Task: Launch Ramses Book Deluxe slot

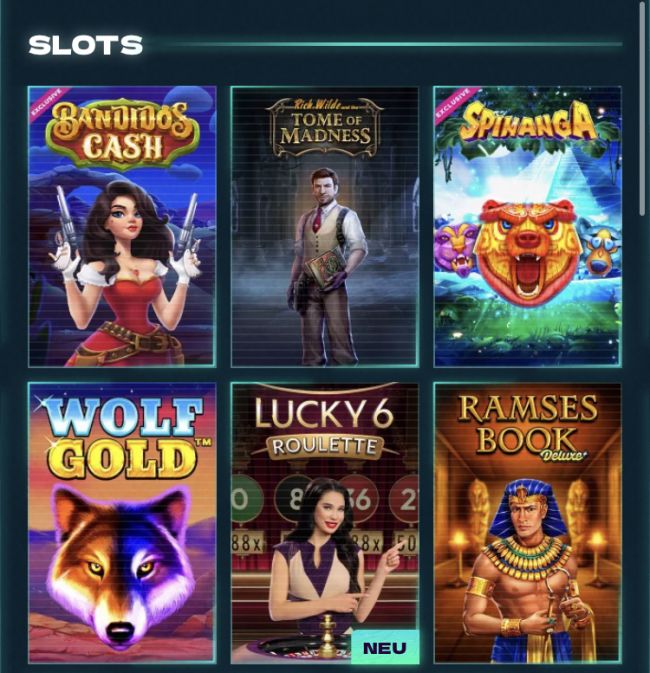Action: click(x=528, y=523)
